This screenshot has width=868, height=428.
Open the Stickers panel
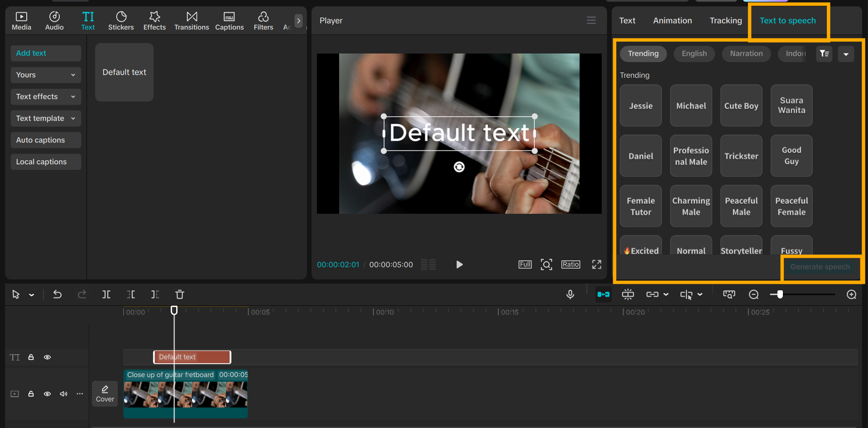pyautogui.click(x=121, y=21)
